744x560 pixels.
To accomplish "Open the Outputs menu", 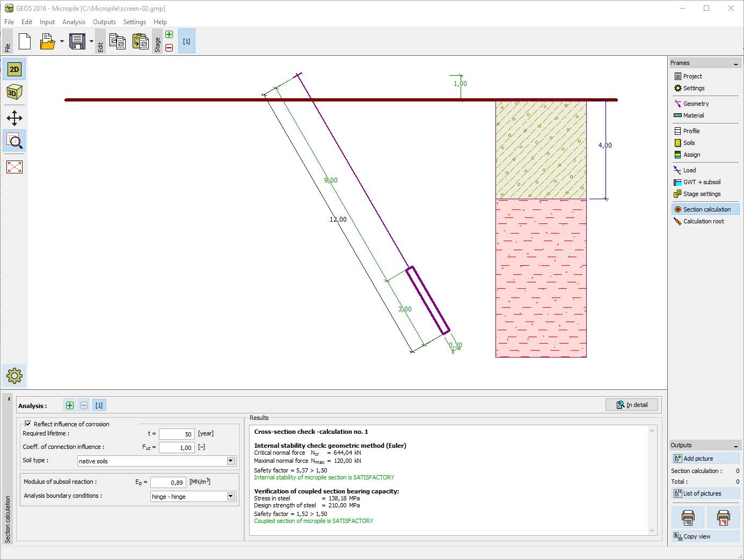I will [x=104, y=22].
